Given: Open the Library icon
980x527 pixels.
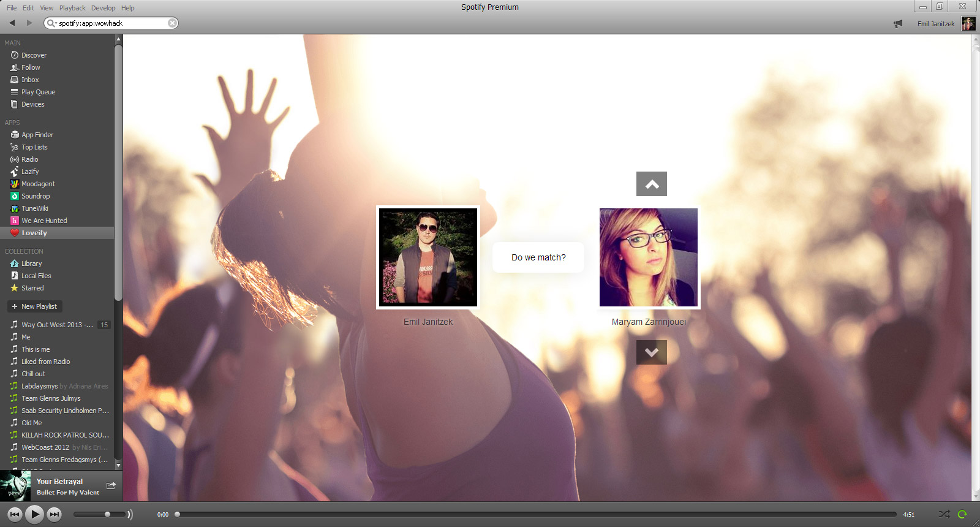Looking at the screenshot, I should (15, 263).
